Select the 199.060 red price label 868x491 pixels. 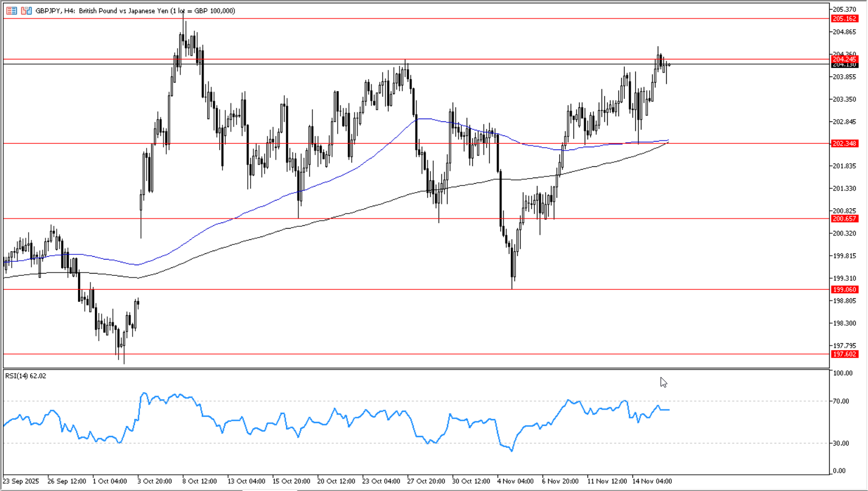point(844,289)
